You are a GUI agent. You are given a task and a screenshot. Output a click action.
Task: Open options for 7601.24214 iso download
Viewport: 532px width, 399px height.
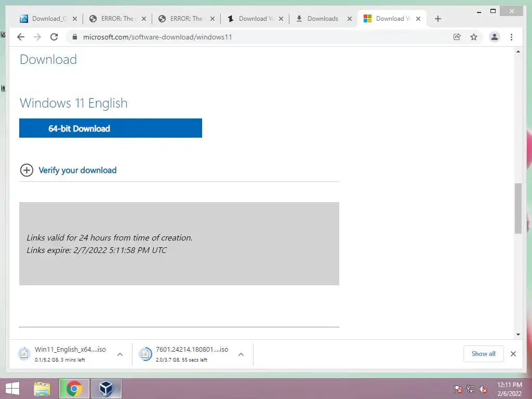pos(241,354)
